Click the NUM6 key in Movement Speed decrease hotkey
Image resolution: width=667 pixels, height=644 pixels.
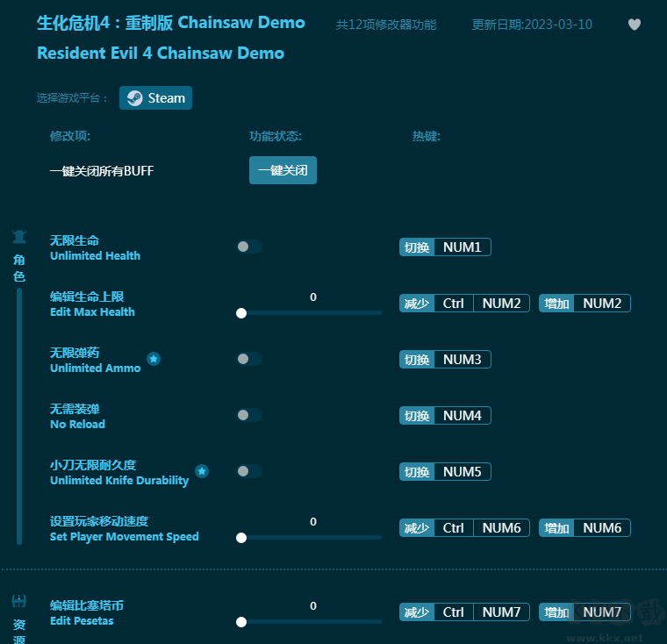click(x=501, y=528)
